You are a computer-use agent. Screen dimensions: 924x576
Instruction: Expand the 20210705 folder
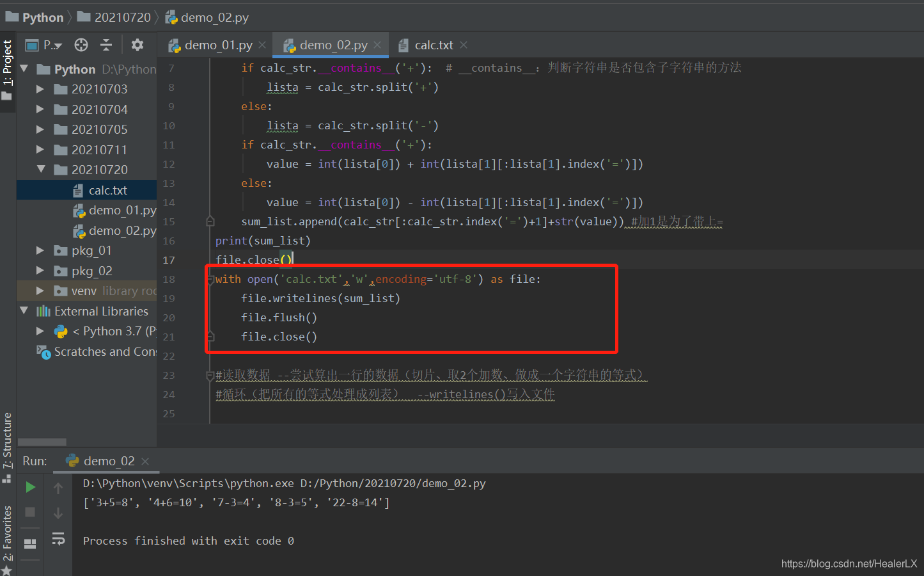coord(40,129)
